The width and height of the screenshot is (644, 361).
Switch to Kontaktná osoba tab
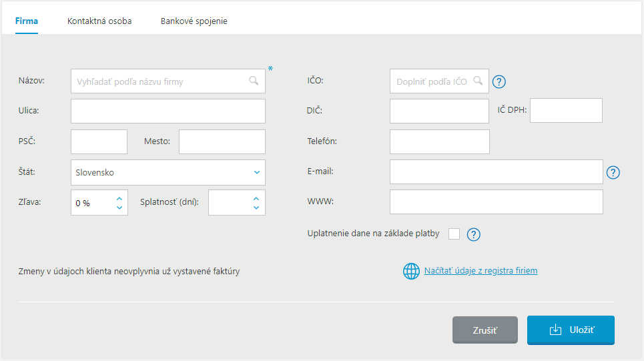pos(99,21)
